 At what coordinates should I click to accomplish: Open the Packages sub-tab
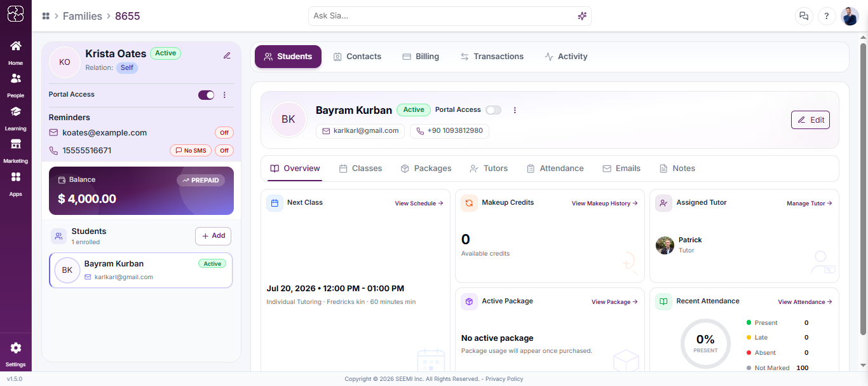click(426, 169)
